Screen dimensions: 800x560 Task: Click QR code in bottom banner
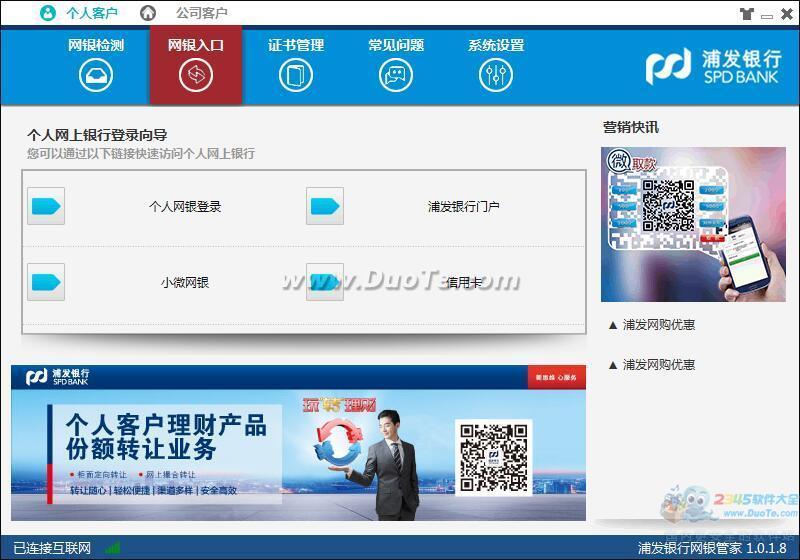click(x=493, y=457)
